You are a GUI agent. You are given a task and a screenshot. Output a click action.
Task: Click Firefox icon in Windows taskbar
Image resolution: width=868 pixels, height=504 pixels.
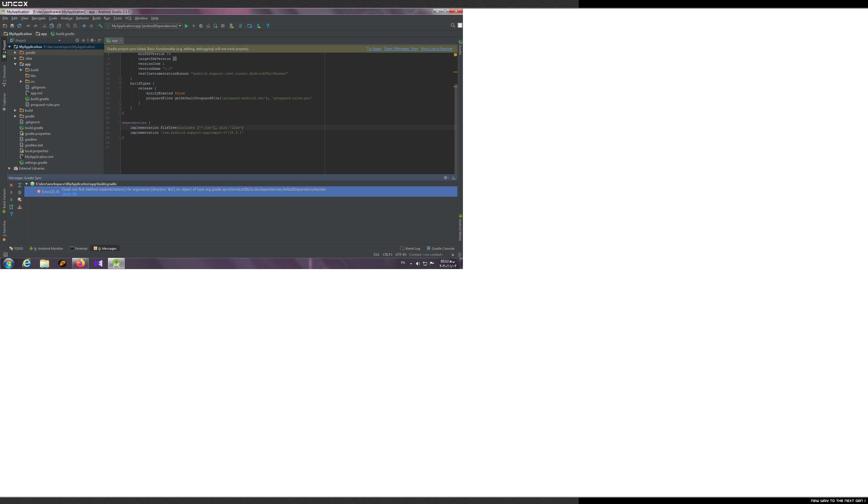tap(80, 264)
